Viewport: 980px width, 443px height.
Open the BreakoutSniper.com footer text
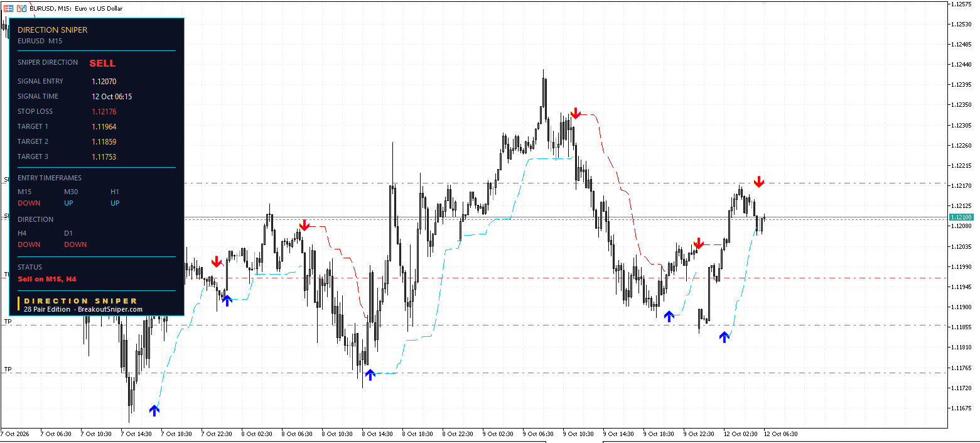(110, 309)
